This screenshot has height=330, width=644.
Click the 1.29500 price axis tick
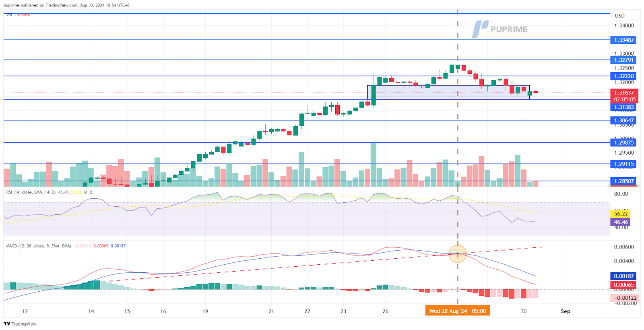[624, 153]
